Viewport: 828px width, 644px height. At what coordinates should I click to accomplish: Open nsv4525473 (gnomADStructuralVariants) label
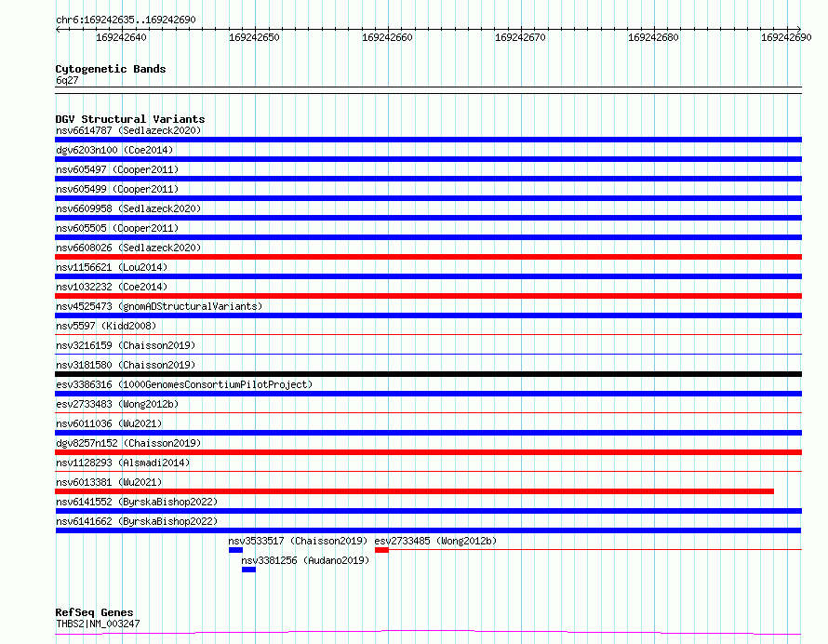click(x=159, y=306)
